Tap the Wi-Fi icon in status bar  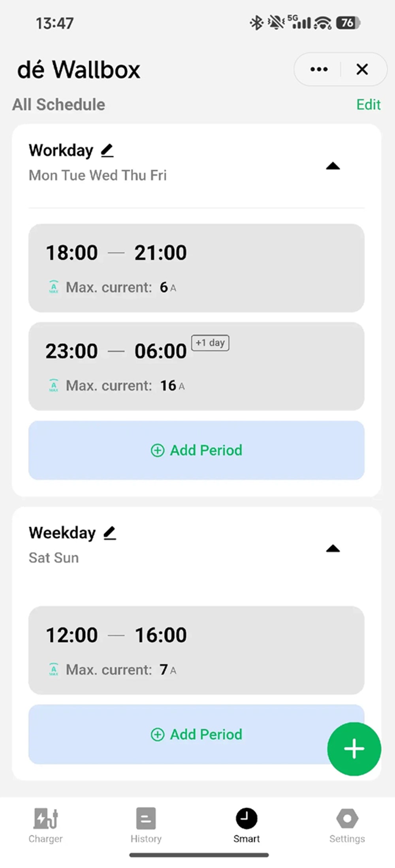click(323, 23)
